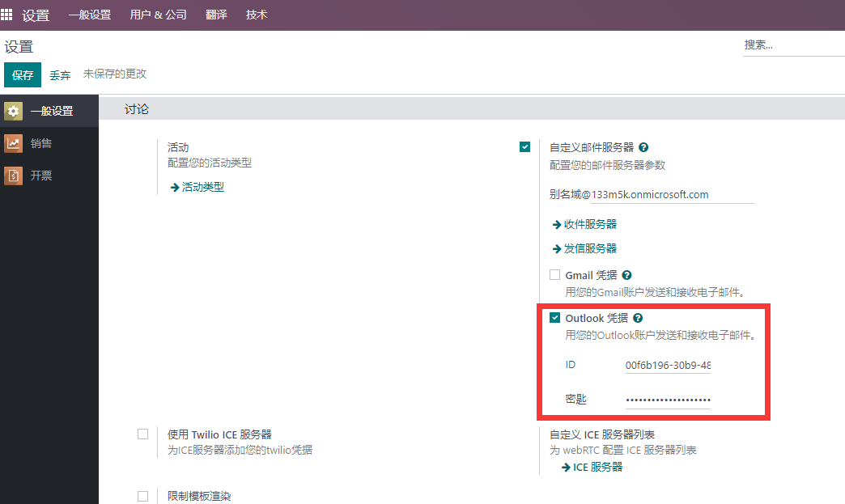Uncheck the 自定义邮件服务器 checkbox
The image size is (845, 504).
525,147
